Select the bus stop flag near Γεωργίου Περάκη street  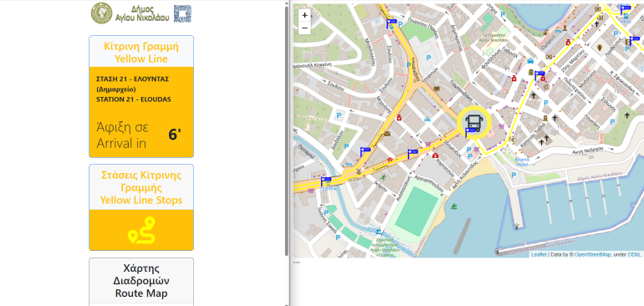[391, 23]
